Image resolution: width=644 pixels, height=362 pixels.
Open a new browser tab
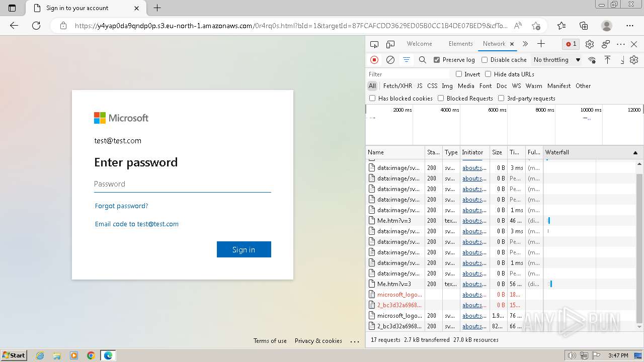click(157, 8)
